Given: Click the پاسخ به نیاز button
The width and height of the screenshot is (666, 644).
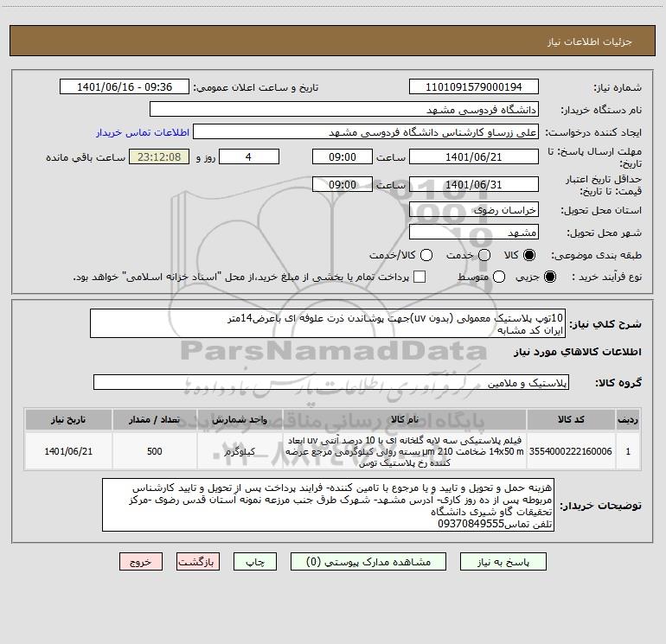Looking at the screenshot, I should [x=503, y=562].
